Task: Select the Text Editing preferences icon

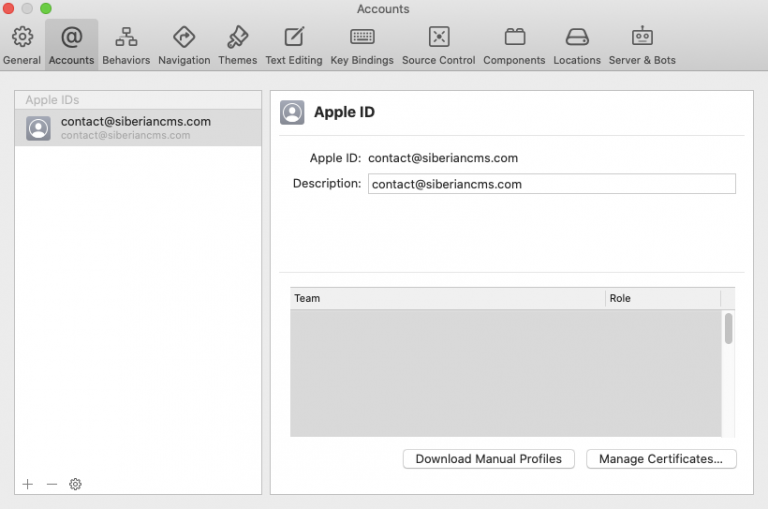Action: [x=294, y=45]
